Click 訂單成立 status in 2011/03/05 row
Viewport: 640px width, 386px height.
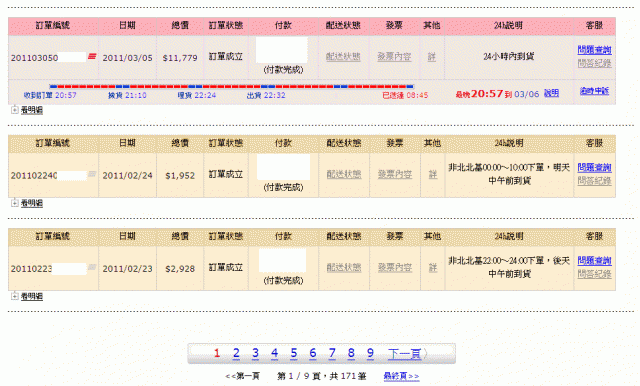(x=226, y=57)
